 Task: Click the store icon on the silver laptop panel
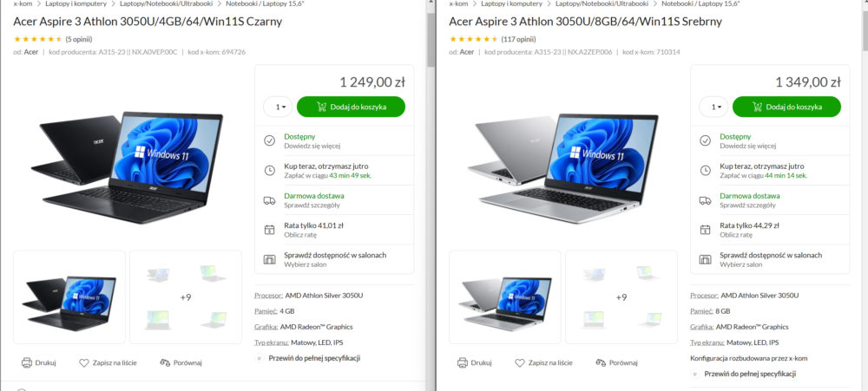705,259
